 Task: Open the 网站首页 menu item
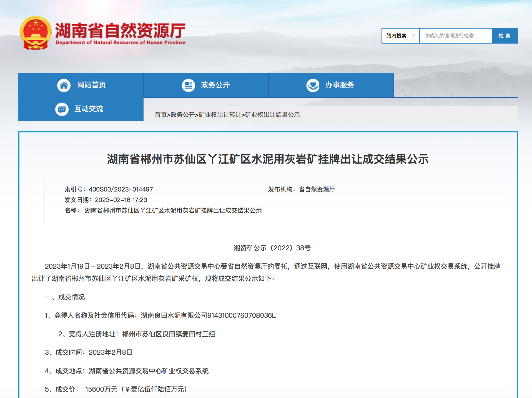click(81, 85)
